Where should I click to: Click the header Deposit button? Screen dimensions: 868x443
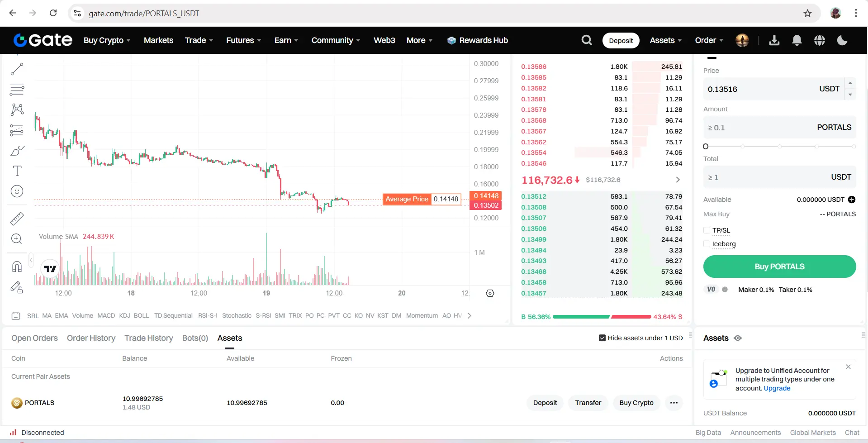[621, 40]
